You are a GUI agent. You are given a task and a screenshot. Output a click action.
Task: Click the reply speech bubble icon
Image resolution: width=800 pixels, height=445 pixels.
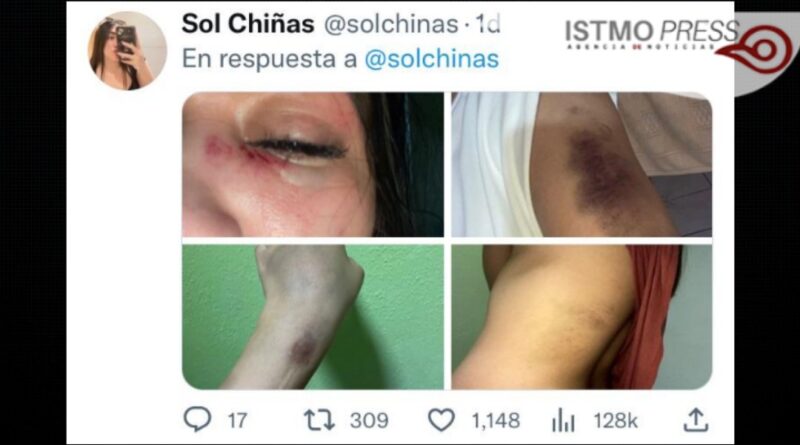tap(197, 419)
